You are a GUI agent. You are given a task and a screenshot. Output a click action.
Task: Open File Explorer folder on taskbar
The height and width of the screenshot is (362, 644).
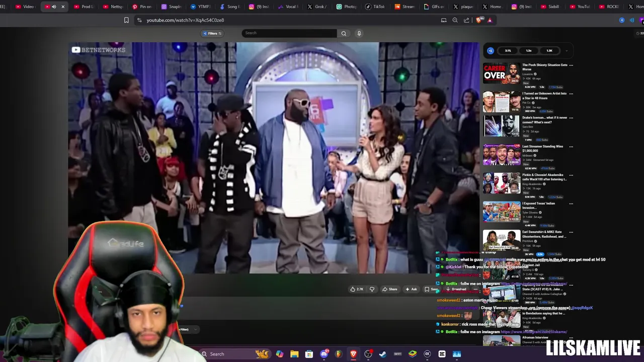coord(294,354)
